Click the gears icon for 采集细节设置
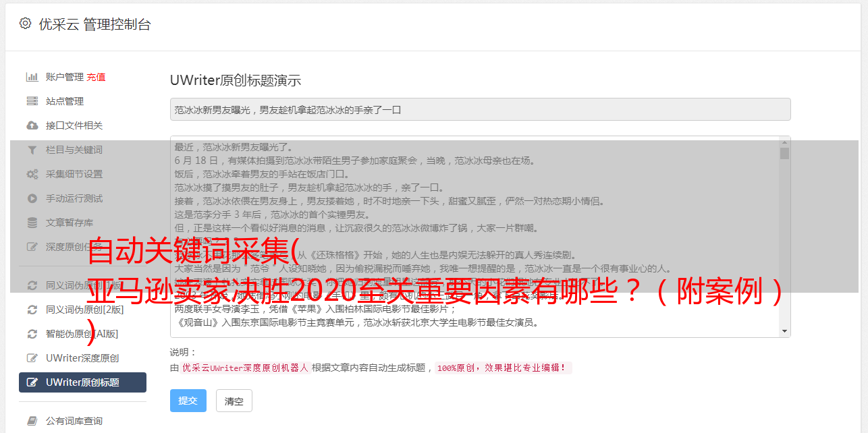Viewport: 868px width, 433px height. 32,174
